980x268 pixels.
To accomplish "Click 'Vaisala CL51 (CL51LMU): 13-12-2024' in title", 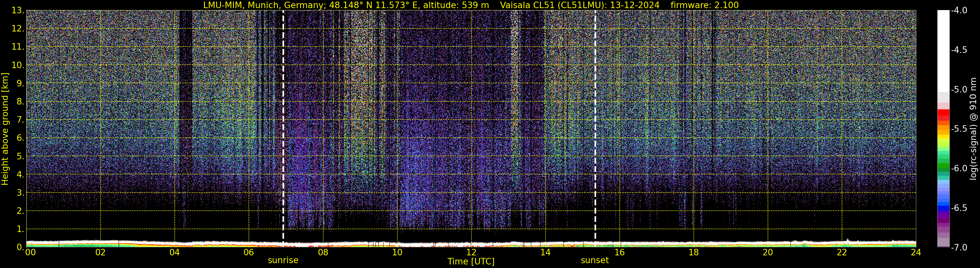I will click(x=580, y=5).
